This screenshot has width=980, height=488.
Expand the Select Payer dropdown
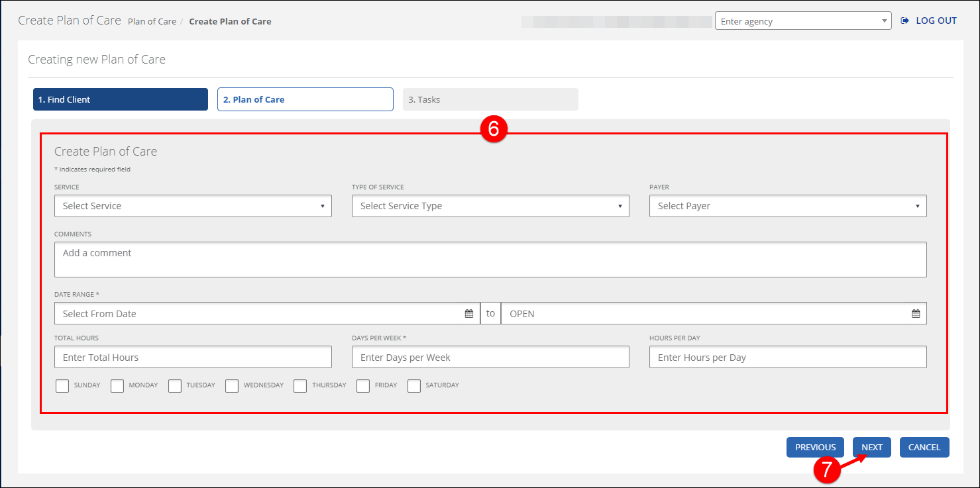point(788,206)
